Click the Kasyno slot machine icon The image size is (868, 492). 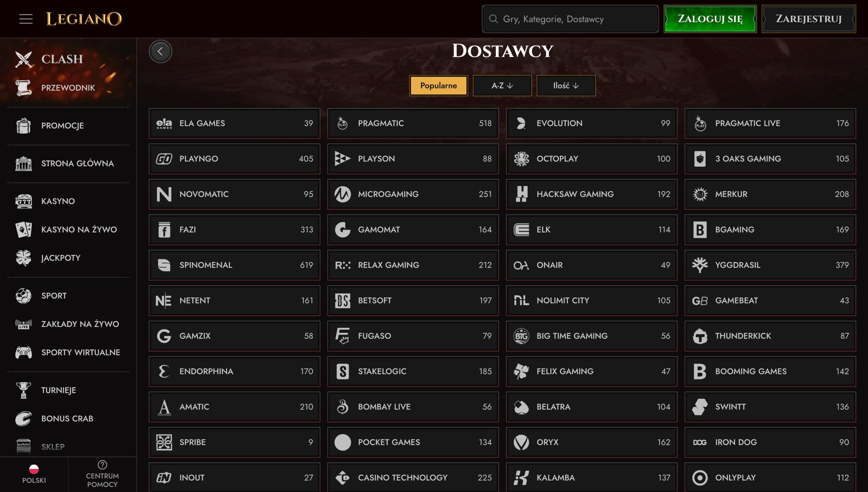23,201
